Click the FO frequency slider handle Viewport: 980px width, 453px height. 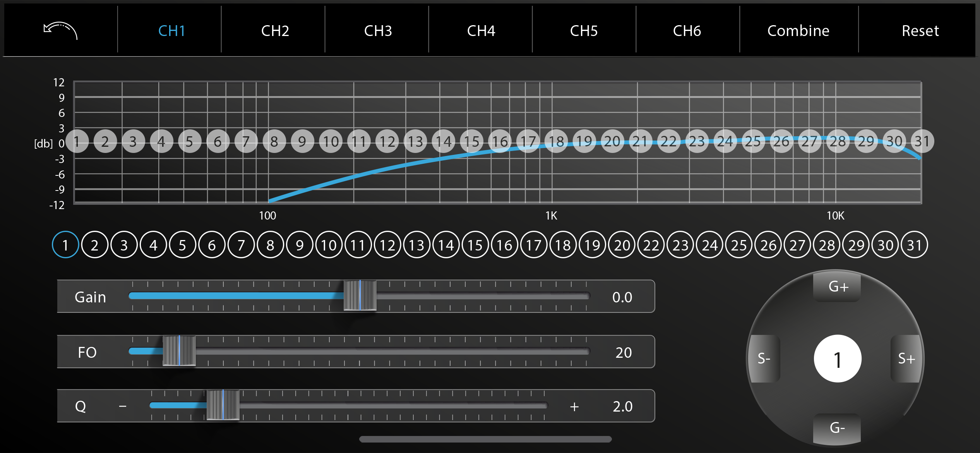tap(179, 351)
